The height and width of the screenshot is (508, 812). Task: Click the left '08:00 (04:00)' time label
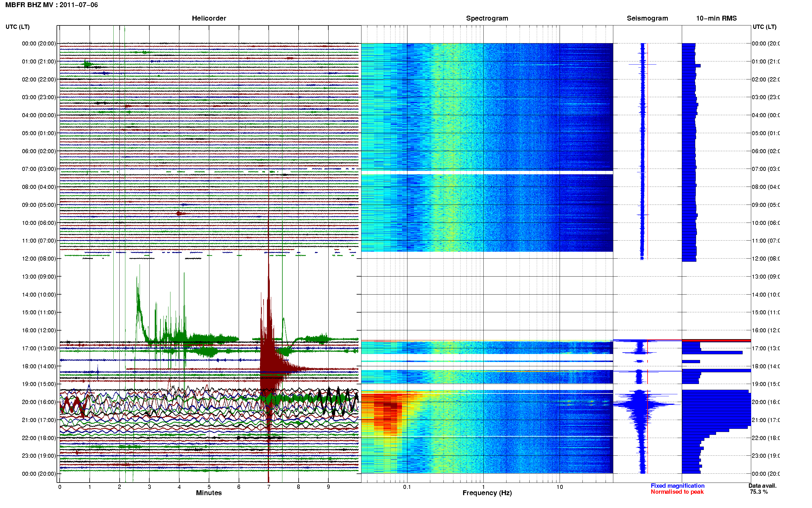pyautogui.click(x=39, y=187)
